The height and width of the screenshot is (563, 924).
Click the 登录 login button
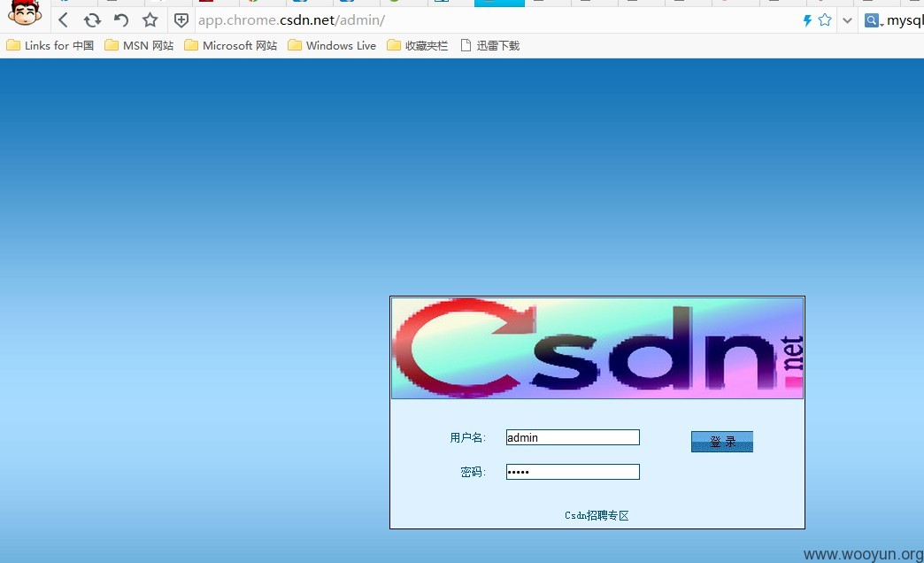click(x=722, y=442)
